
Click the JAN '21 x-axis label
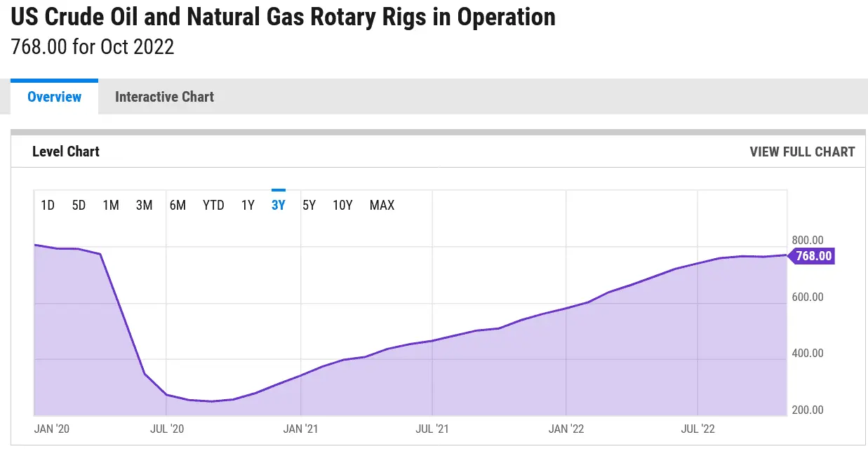click(x=301, y=429)
